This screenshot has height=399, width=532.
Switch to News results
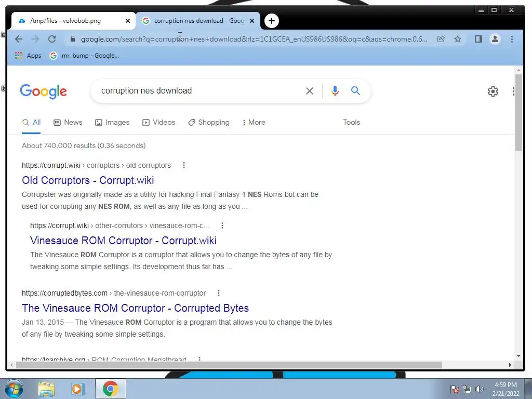[x=68, y=123]
